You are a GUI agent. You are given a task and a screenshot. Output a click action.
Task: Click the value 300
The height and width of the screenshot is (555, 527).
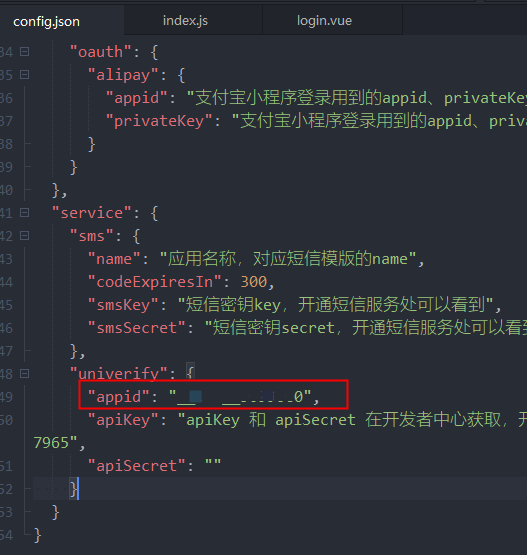click(x=254, y=282)
